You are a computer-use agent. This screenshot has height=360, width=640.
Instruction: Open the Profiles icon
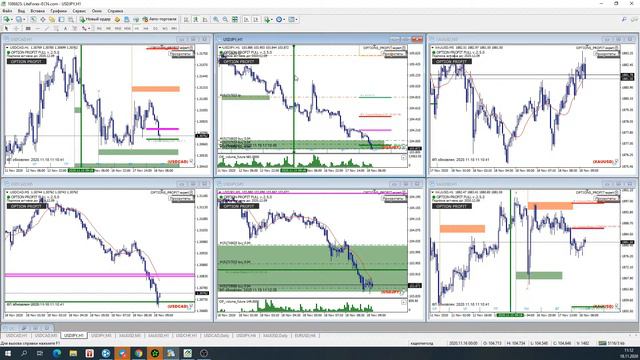click(x=18, y=19)
